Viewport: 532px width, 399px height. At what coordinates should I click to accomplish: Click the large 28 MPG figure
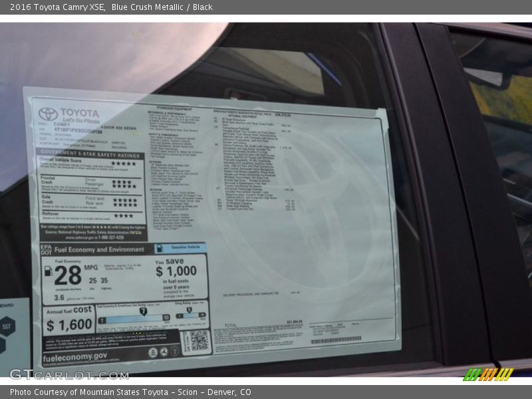(68, 275)
